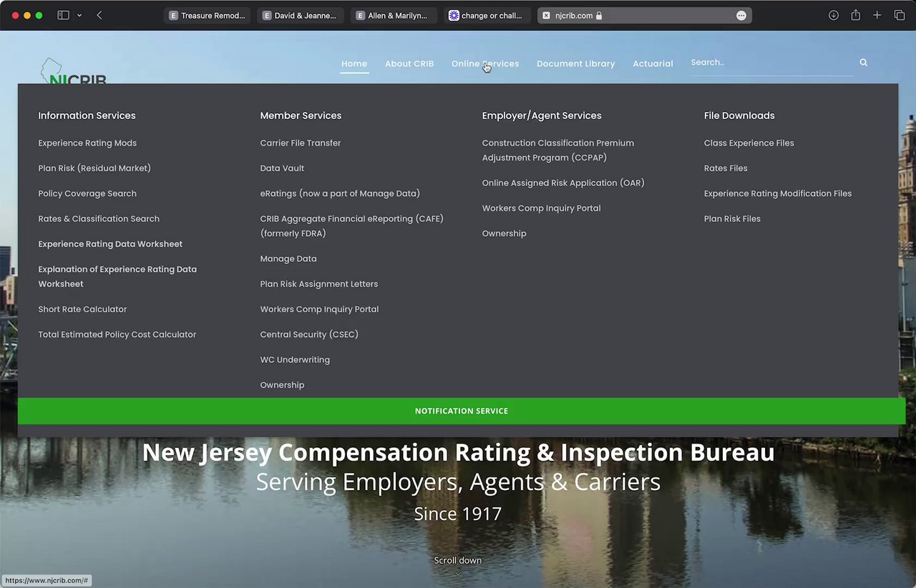The width and height of the screenshot is (916, 588).
Task: Open Plan Risk (Residual Market) link
Action: click(94, 168)
